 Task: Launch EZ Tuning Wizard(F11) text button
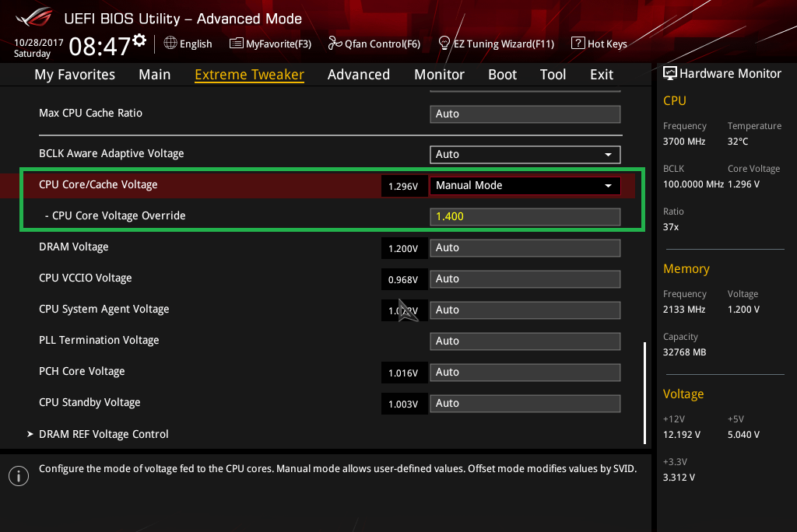coord(504,44)
